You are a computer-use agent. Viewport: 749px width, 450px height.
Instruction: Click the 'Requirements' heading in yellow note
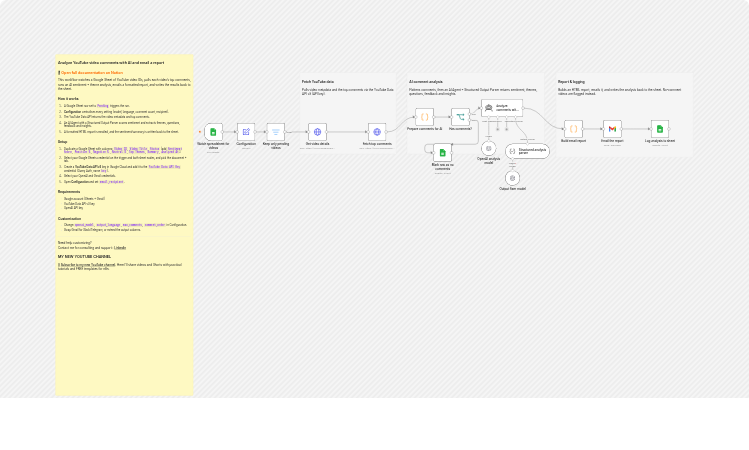point(69,192)
